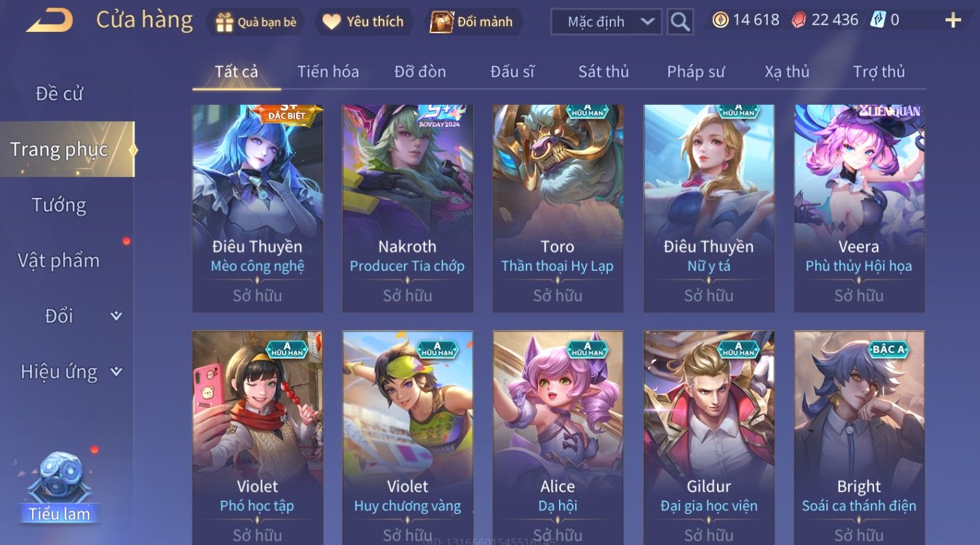Click the golden back arrow icon
980x545 pixels.
point(49,21)
